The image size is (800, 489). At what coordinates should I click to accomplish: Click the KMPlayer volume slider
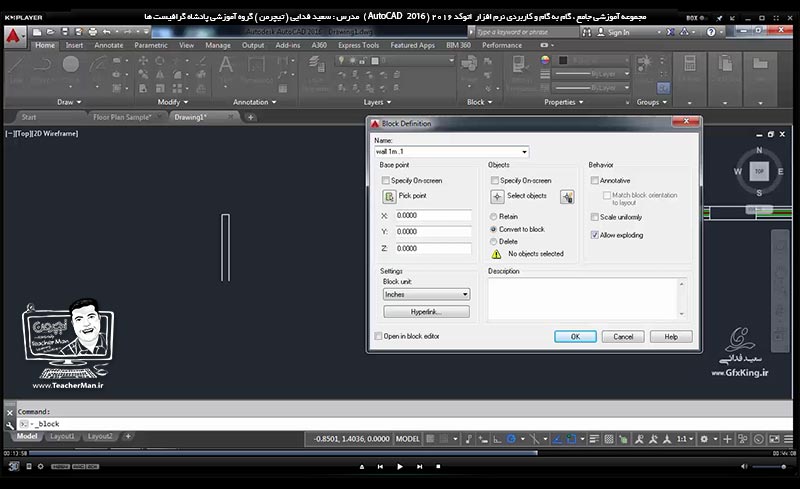click(x=769, y=467)
